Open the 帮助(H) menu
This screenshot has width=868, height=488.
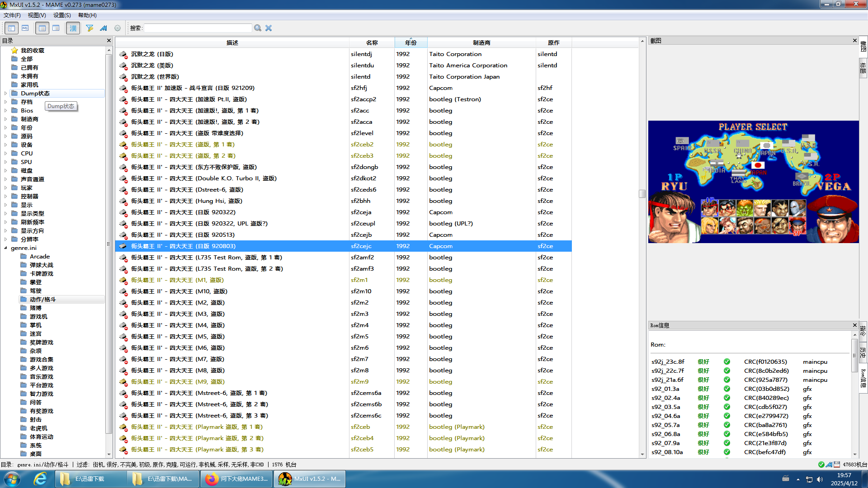(x=87, y=15)
